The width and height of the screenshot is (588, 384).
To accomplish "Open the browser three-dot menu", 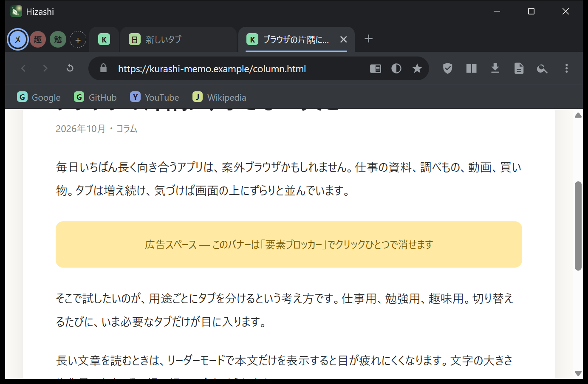I will (x=566, y=68).
